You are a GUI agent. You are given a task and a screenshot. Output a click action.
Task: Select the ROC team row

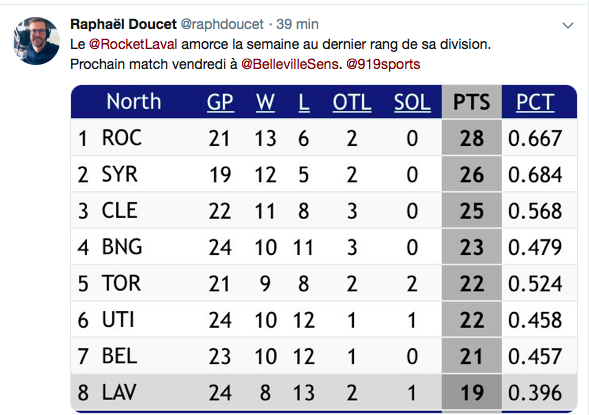[x=324, y=137]
